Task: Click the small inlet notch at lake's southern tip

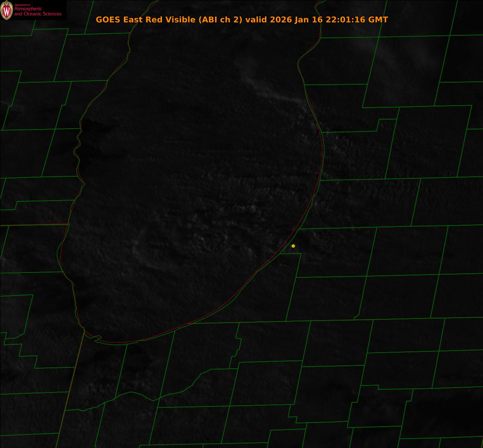Action: pyautogui.click(x=97, y=338)
